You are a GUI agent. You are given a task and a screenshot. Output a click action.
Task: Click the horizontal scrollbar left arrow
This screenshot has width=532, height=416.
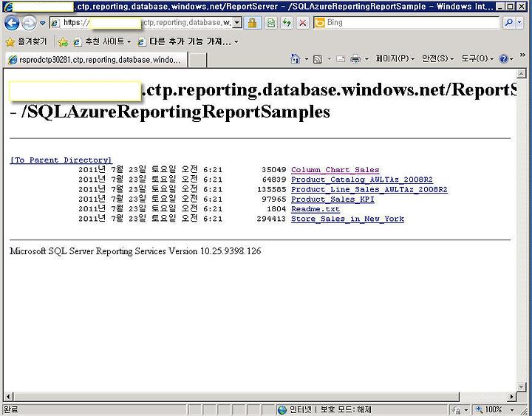click(x=8, y=396)
